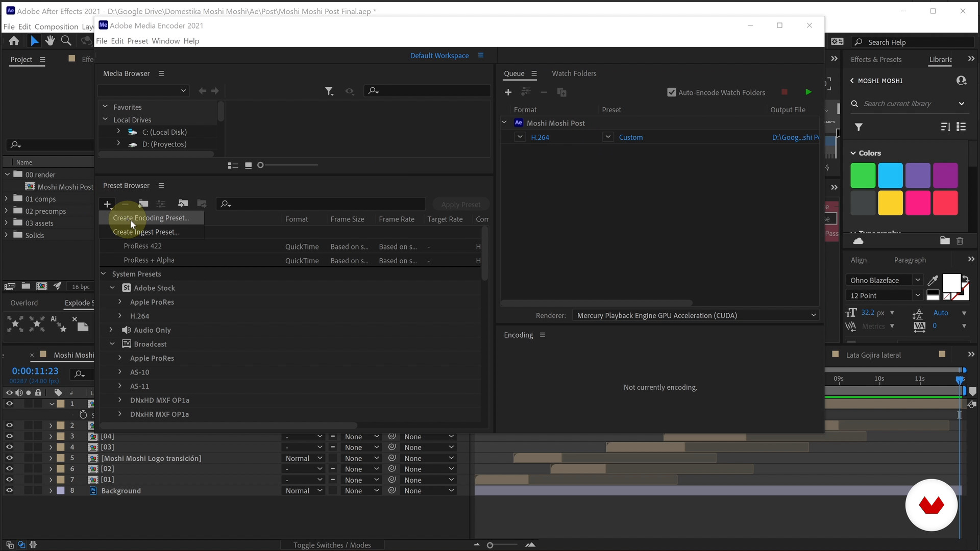
Task: Click the library new folder icon
Action: pyautogui.click(x=945, y=241)
